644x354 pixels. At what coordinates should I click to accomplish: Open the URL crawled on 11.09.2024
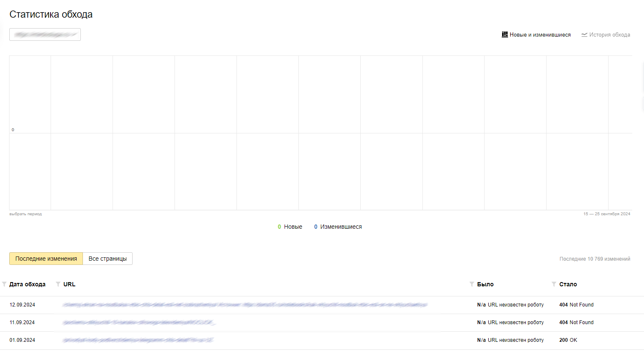coord(139,322)
